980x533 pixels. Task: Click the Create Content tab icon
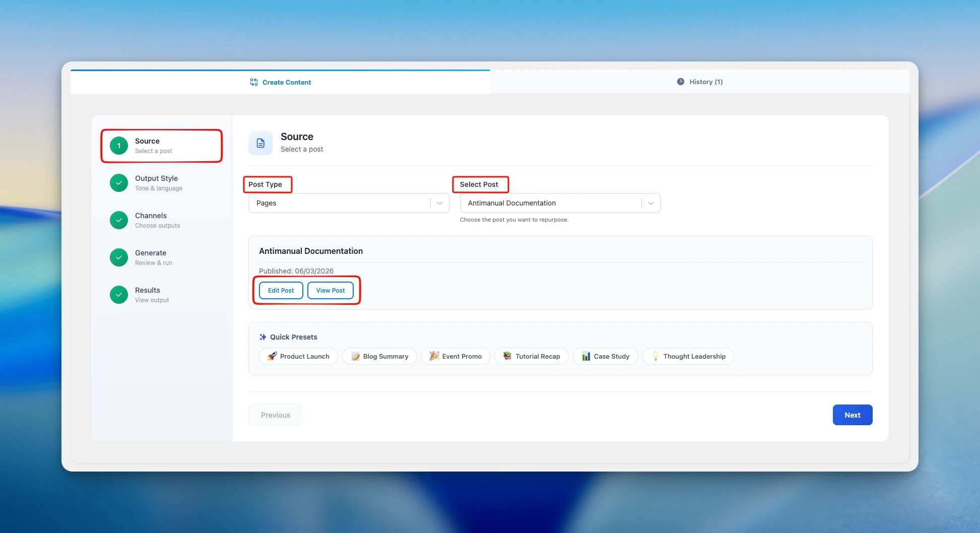click(254, 82)
